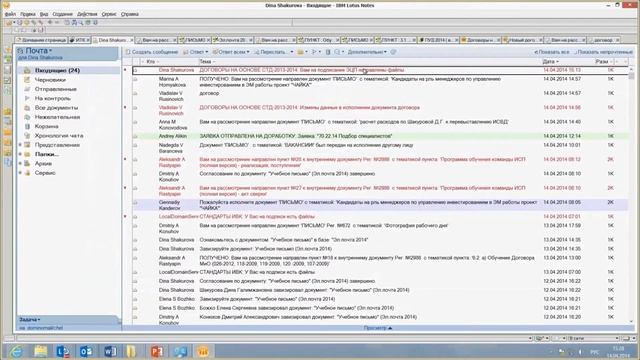Screen dimensions: 640x360
Task: Open Outlook from the taskbar
Action: (86, 351)
